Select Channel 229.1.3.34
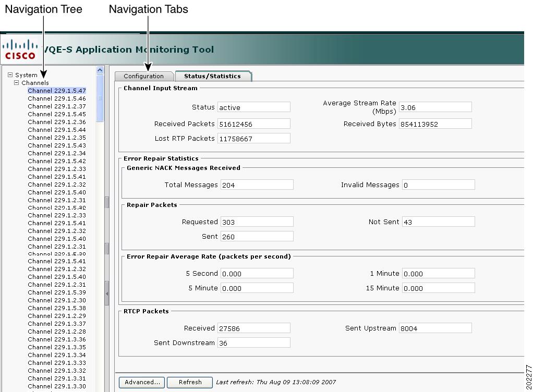Image resolution: width=533 pixels, height=392 pixels. pyautogui.click(x=57, y=355)
